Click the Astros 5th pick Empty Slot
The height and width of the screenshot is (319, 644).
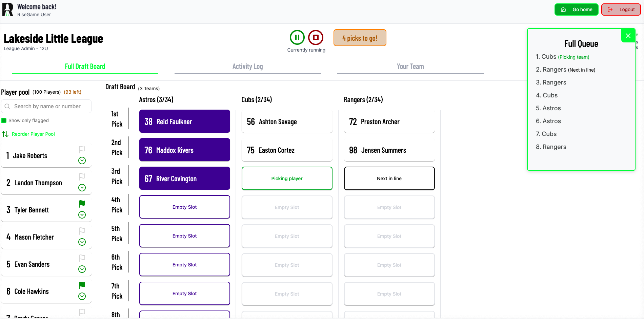[x=185, y=236]
